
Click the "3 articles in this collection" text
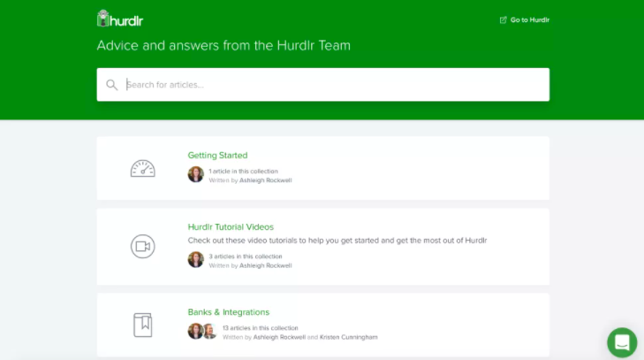pyautogui.click(x=246, y=257)
